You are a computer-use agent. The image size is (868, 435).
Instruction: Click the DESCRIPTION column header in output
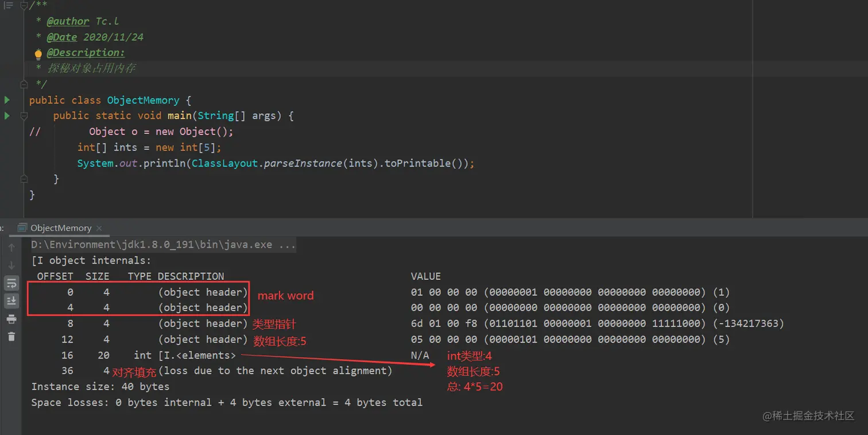(191, 276)
